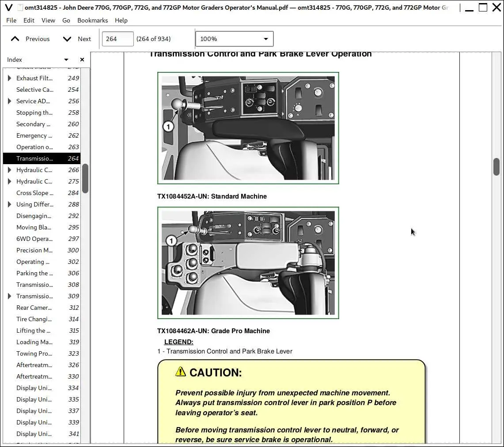Expand the Service AD... index entry
The width and height of the screenshot is (504, 447).
9,101
